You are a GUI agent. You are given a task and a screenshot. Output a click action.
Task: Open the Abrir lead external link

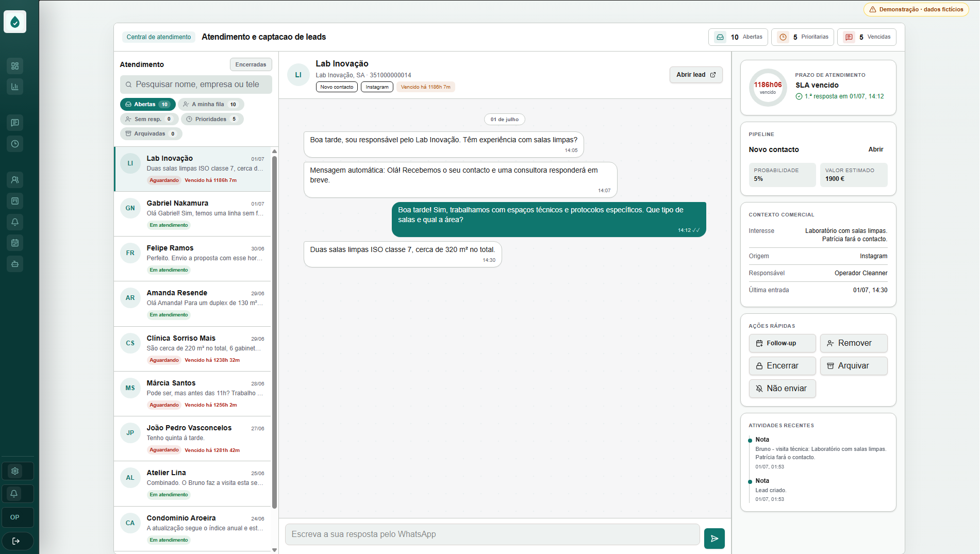tap(696, 75)
